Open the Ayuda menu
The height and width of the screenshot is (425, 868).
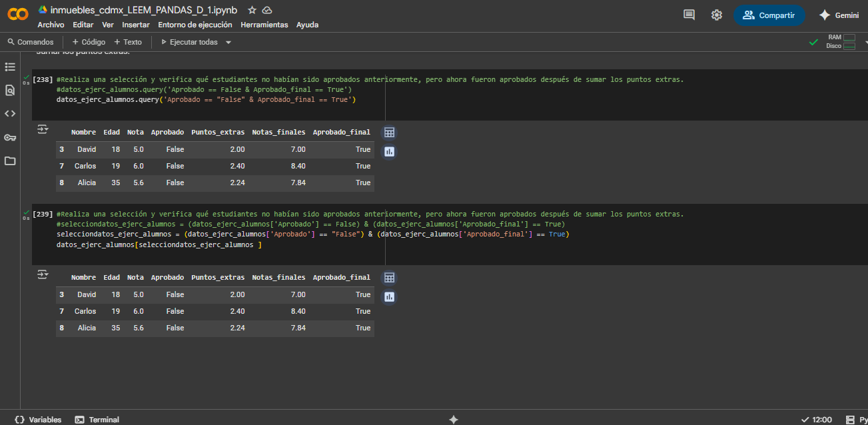coord(308,25)
